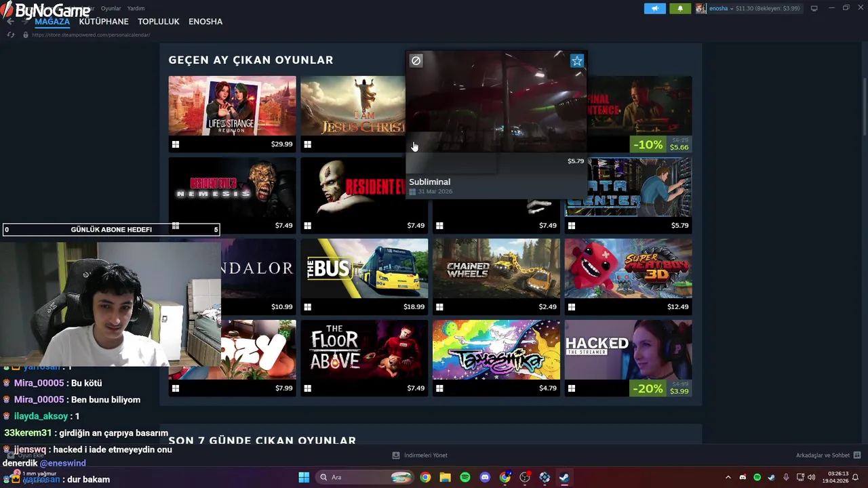Open the Yardım menu
This screenshot has height=488, width=868.
(x=136, y=8)
